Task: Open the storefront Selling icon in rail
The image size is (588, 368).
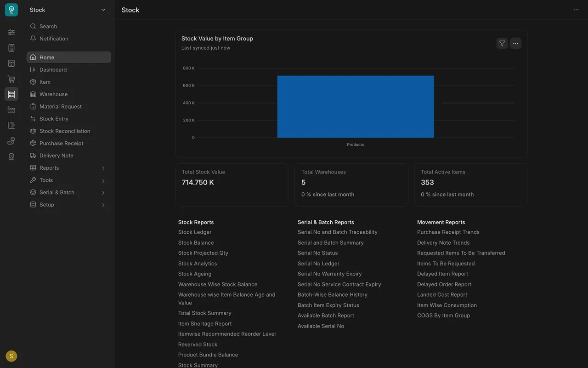Action: pyautogui.click(x=11, y=63)
